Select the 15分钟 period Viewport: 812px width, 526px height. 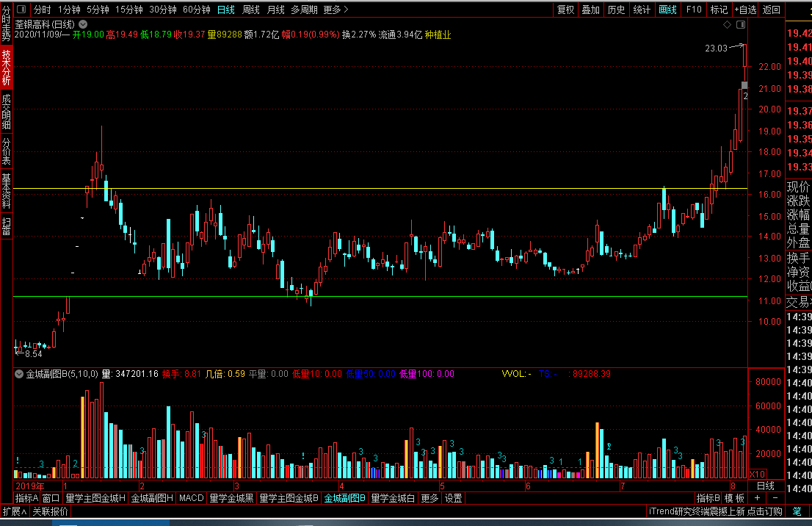point(129,10)
